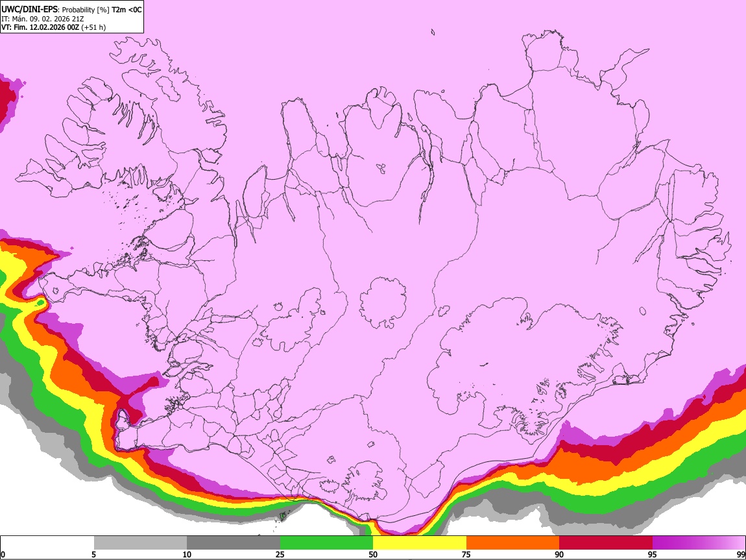This screenshot has height=560, width=746.
Task: Click the magenta 95–99 legend segment
Action: pos(699,543)
